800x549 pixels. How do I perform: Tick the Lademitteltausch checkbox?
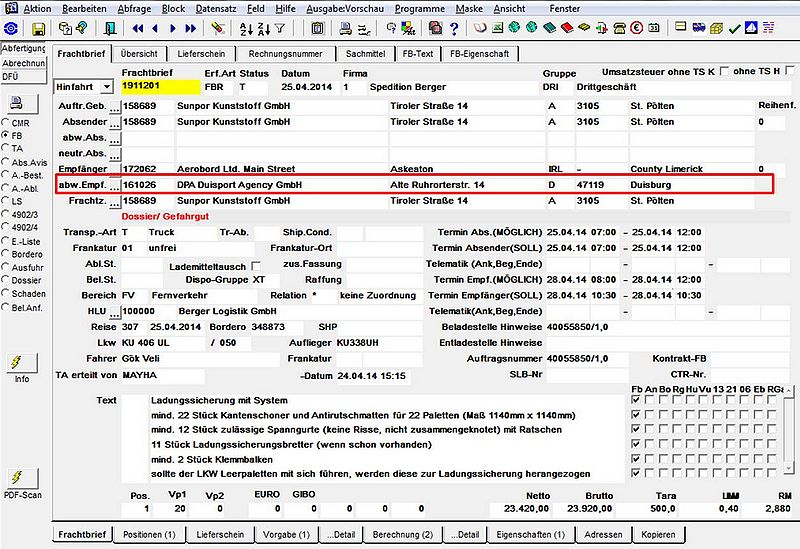(x=256, y=266)
